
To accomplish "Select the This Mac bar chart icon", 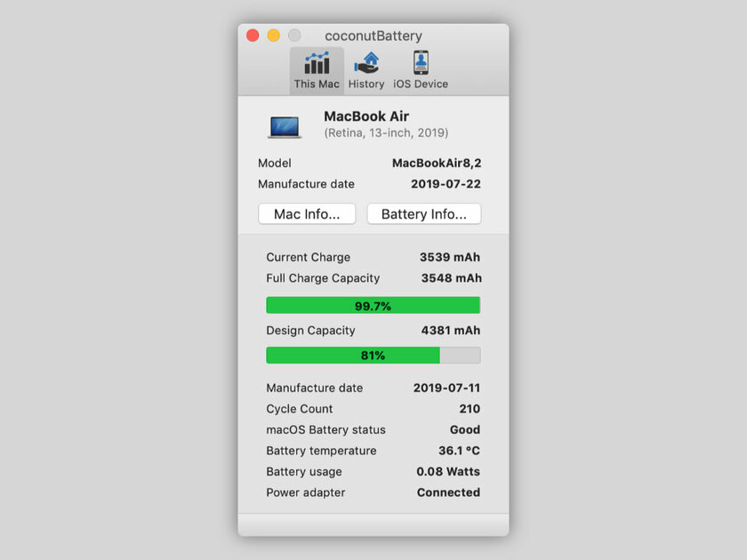I will coord(317,63).
